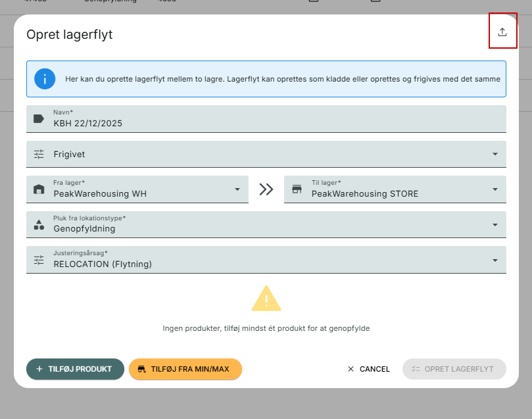Click the TILFØJ PRODUKT button
This screenshot has height=419, width=532.
coord(75,369)
